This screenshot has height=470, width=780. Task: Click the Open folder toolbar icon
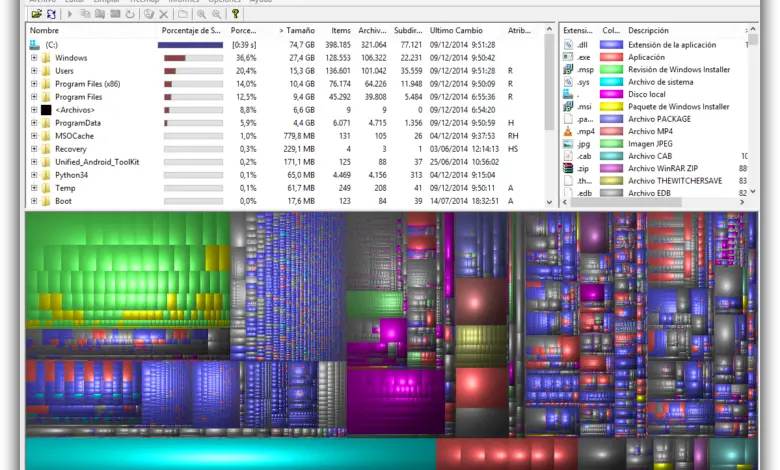pyautogui.click(x=36, y=14)
